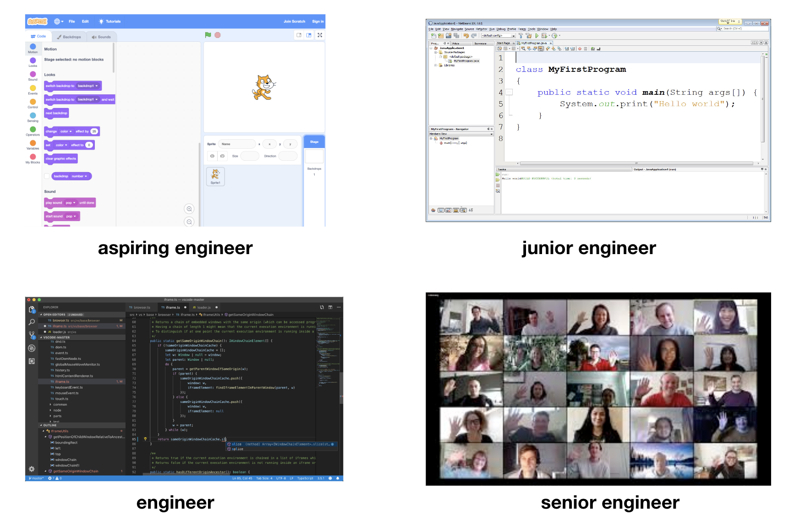Image resolution: width=811 pixels, height=532 pixels.
Task: Switch to the browser.ts editor tab
Action: click(x=141, y=307)
